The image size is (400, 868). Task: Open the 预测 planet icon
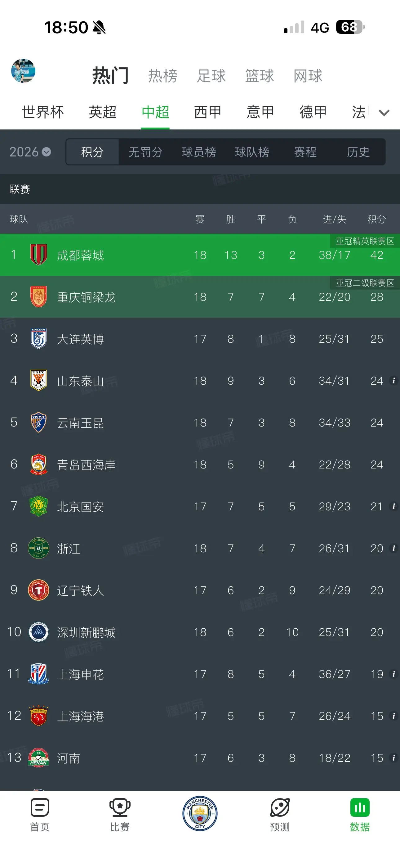pos(280,807)
